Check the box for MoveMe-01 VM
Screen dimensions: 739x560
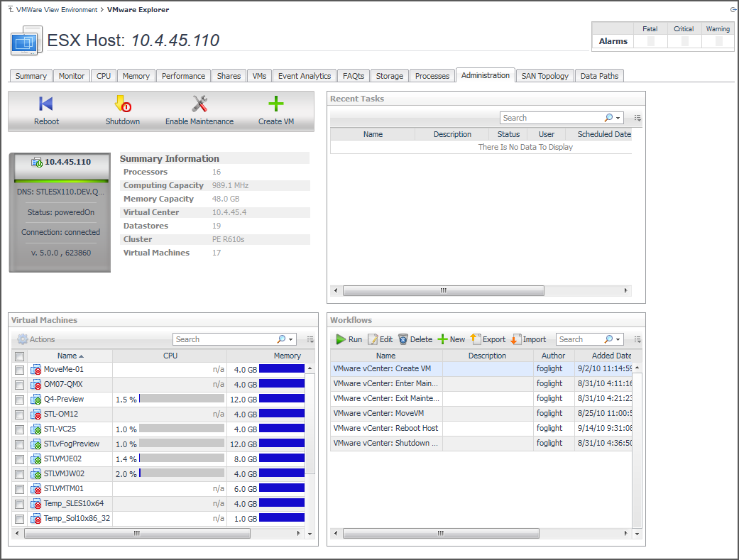click(20, 370)
